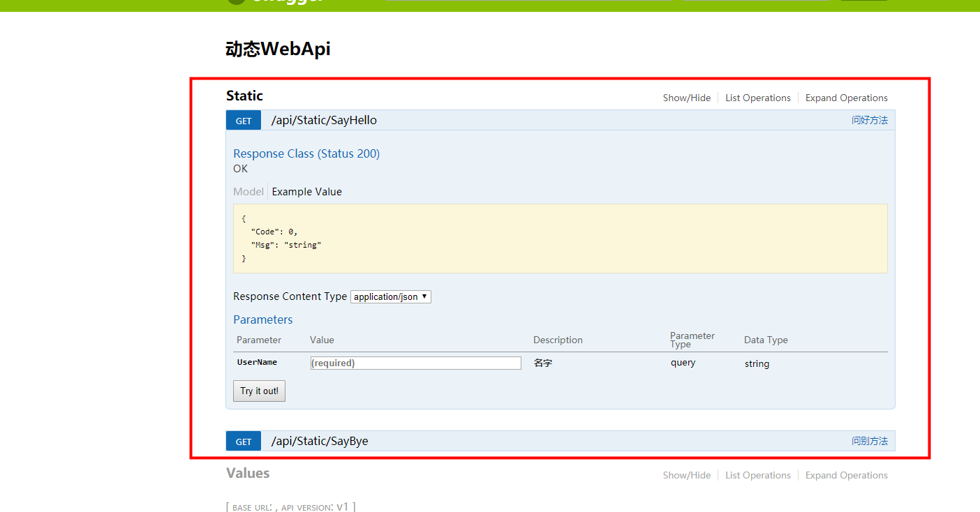The height and width of the screenshot is (512, 980).
Task: Open the 问好方法 link on SayHello
Action: pyautogui.click(x=870, y=119)
